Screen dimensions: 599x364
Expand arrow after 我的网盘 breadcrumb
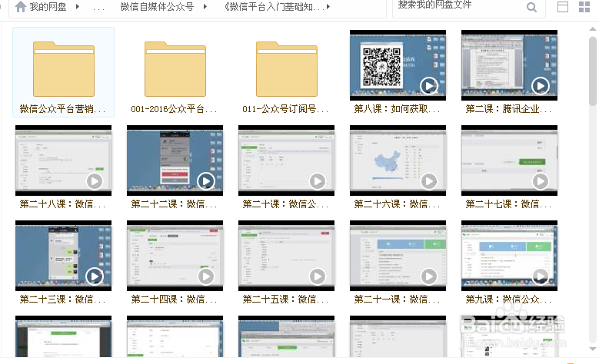coord(78,6)
